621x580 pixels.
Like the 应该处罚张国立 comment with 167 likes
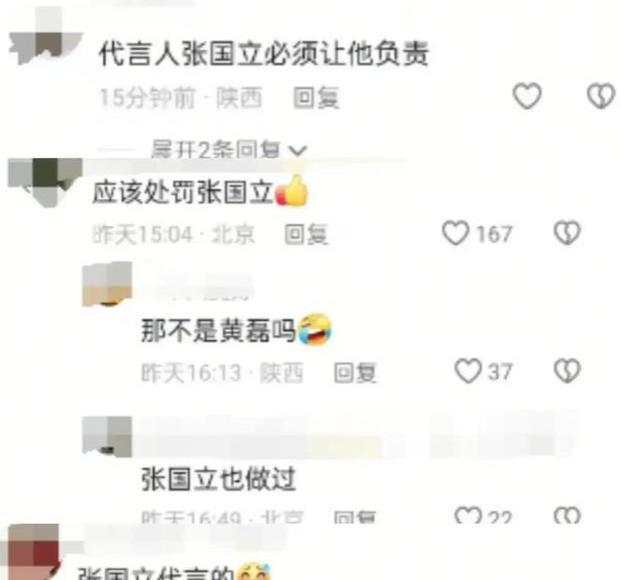pyautogui.click(x=456, y=233)
